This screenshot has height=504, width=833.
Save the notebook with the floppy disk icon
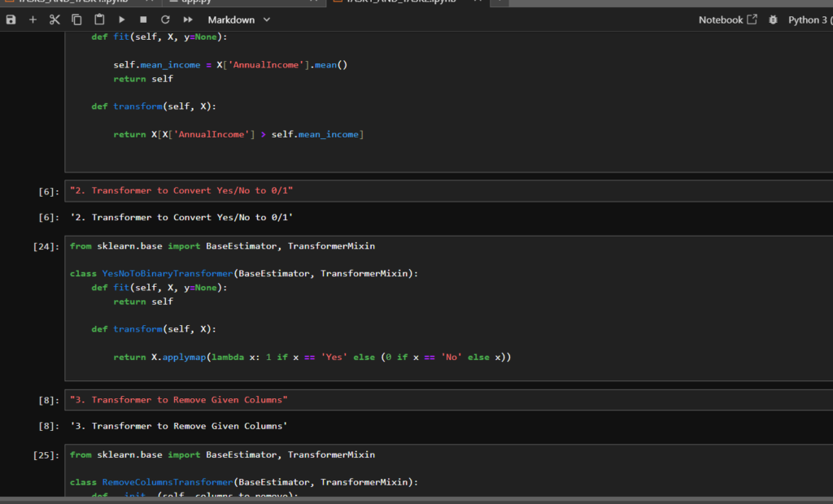coord(11,20)
